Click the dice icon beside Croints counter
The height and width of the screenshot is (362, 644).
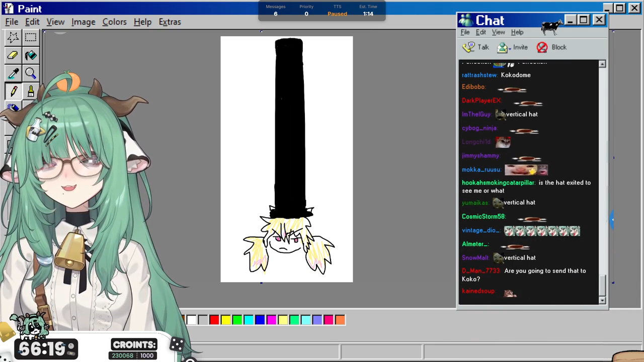click(177, 344)
